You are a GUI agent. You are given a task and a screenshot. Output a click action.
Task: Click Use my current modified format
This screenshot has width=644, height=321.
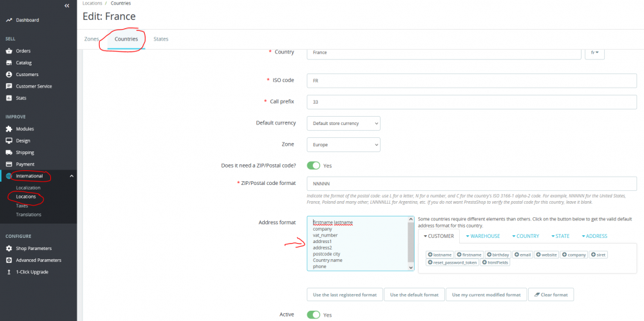click(x=486, y=295)
